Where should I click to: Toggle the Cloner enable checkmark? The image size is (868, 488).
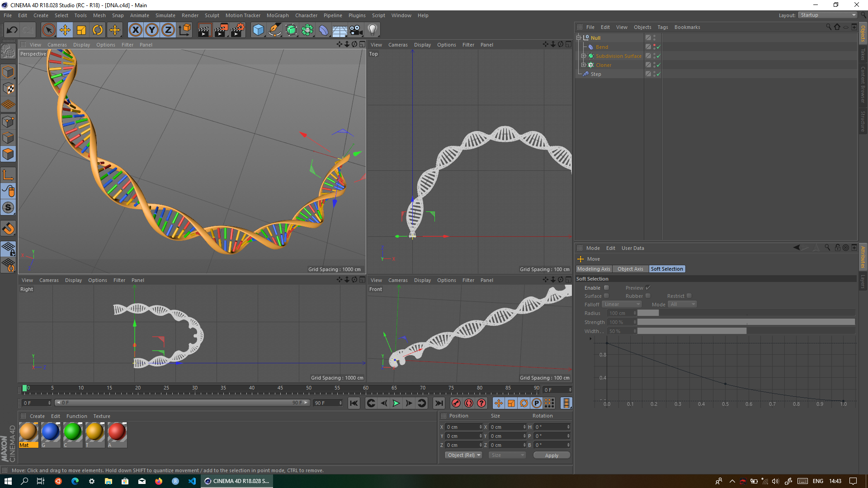(x=659, y=65)
